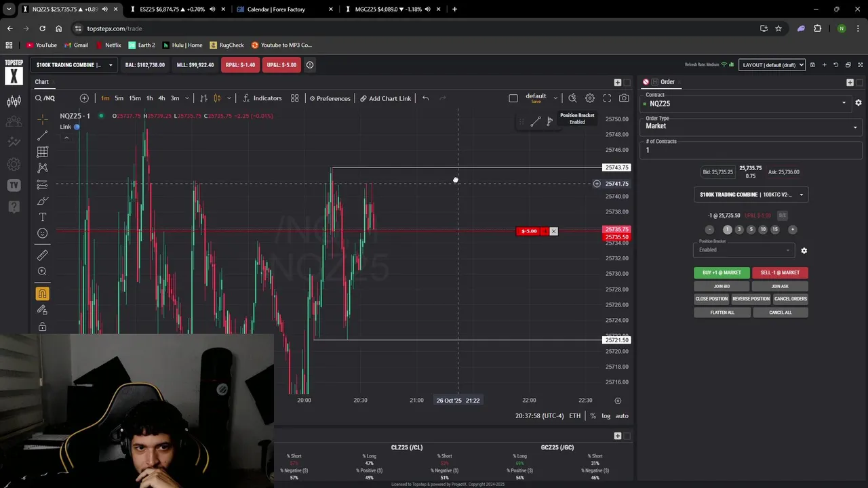Image resolution: width=868 pixels, height=488 pixels.
Task: Select 1 contract quick quantity
Action: click(727, 230)
